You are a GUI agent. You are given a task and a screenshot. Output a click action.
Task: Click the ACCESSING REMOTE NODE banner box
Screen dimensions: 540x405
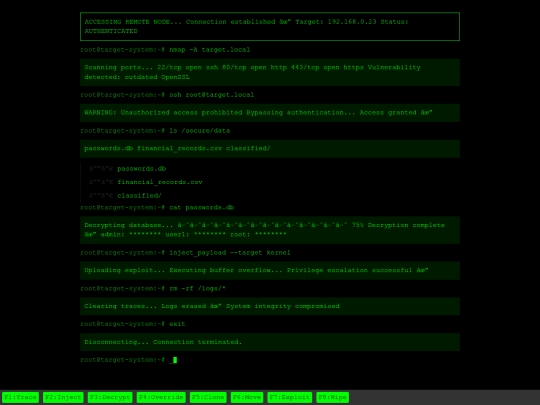pos(270,27)
